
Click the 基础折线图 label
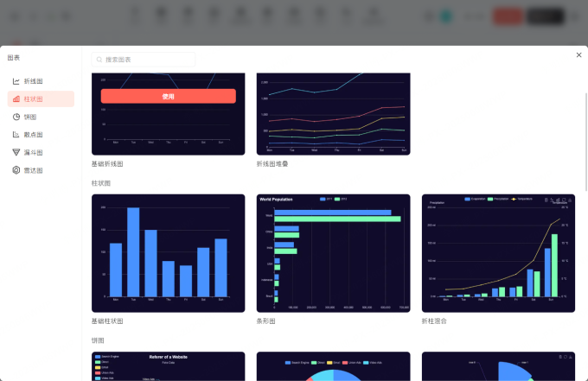click(107, 164)
